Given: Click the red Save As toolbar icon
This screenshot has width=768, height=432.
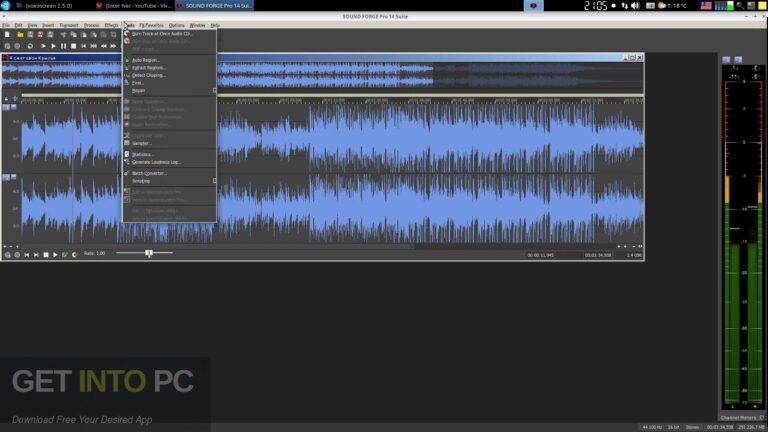Looking at the screenshot, I should (x=40, y=35).
